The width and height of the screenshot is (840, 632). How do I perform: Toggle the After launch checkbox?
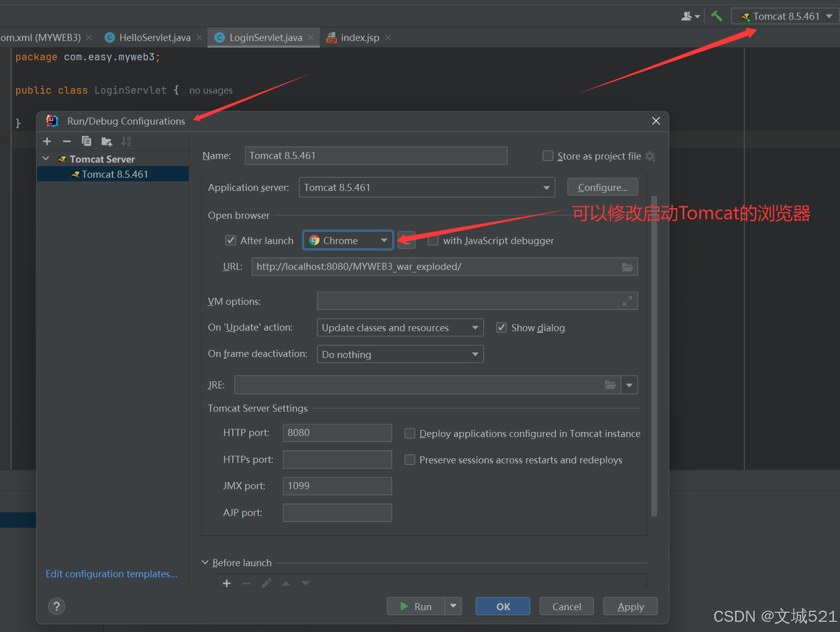click(x=231, y=241)
